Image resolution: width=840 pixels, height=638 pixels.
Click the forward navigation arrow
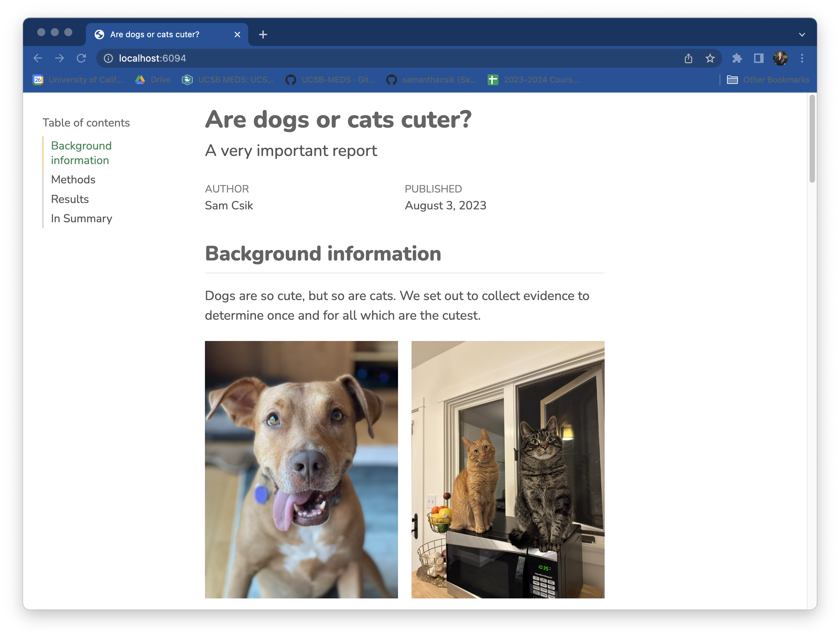click(60, 58)
